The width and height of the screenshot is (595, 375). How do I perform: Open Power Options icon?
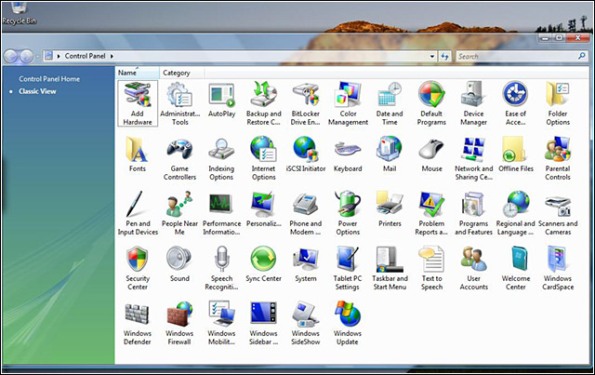coord(348,213)
